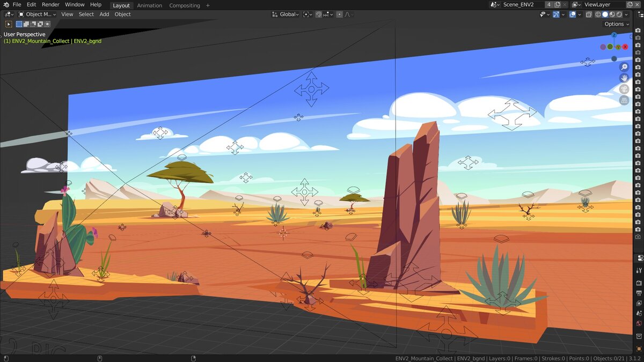Switch to Solid viewport shading
The width and height of the screenshot is (644, 362).
605,14
